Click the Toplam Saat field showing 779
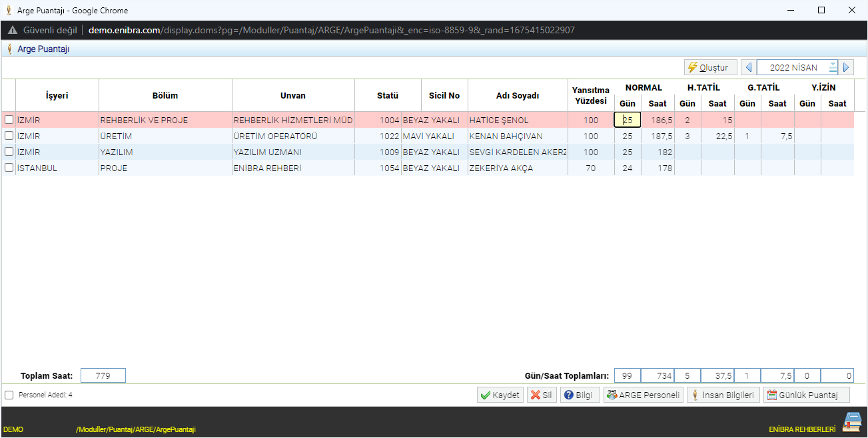 pyautogui.click(x=103, y=375)
